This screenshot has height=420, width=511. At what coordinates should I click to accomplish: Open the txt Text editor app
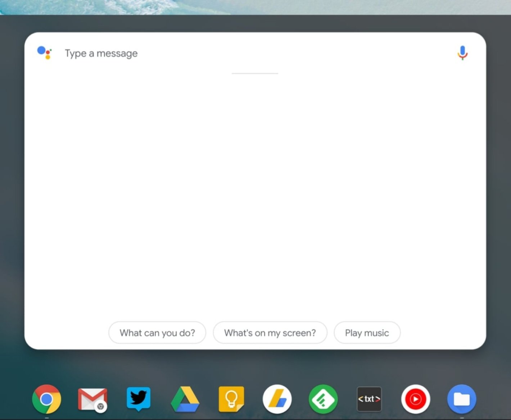tap(369, 399)
